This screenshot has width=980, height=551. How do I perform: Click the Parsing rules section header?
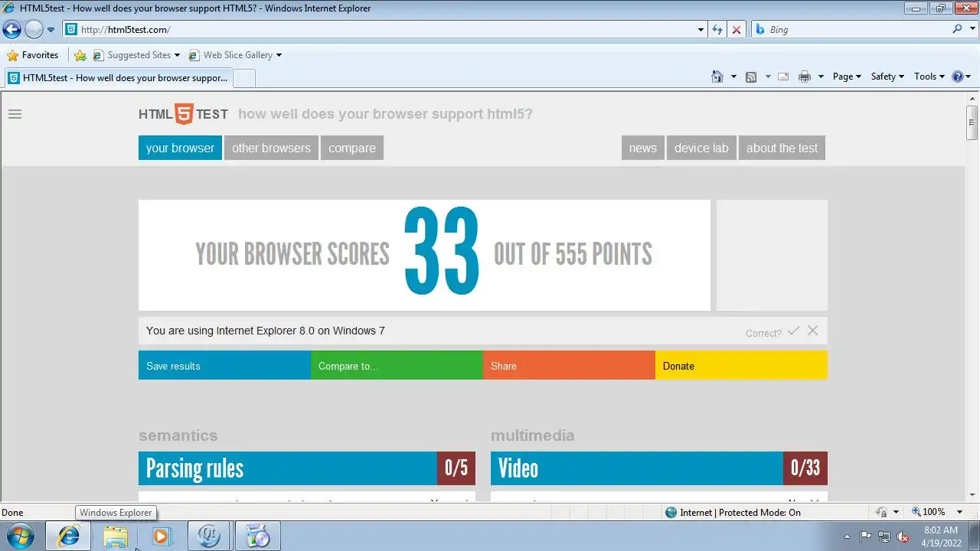coord(307,468)
